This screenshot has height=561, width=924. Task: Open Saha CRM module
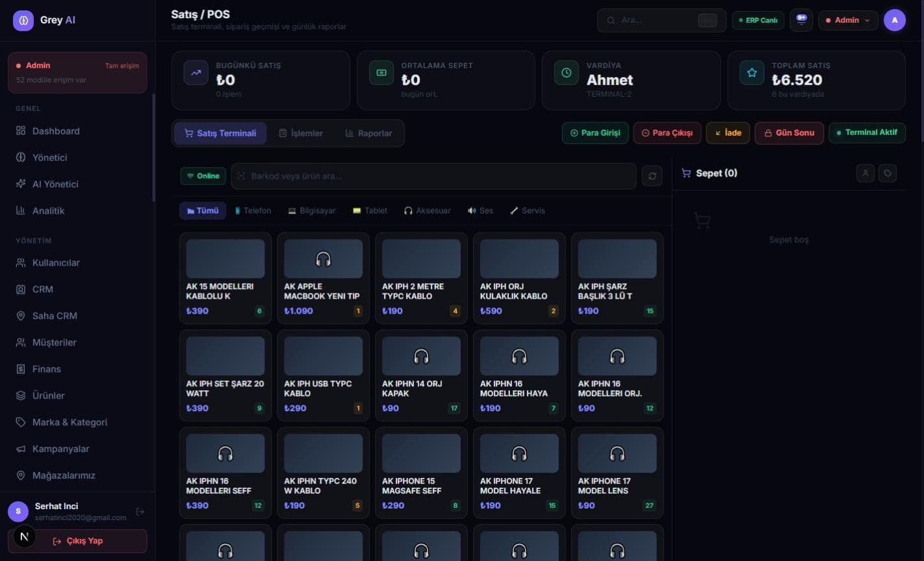click(x=77, y=316)
